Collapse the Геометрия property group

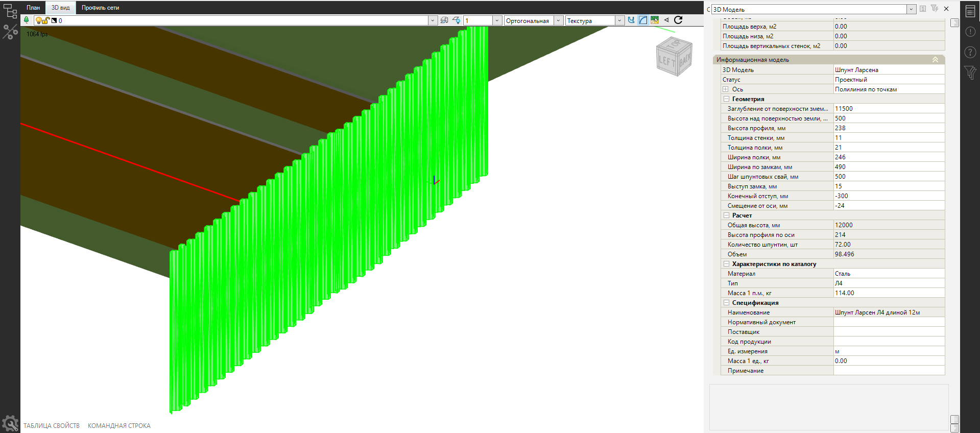726,99
